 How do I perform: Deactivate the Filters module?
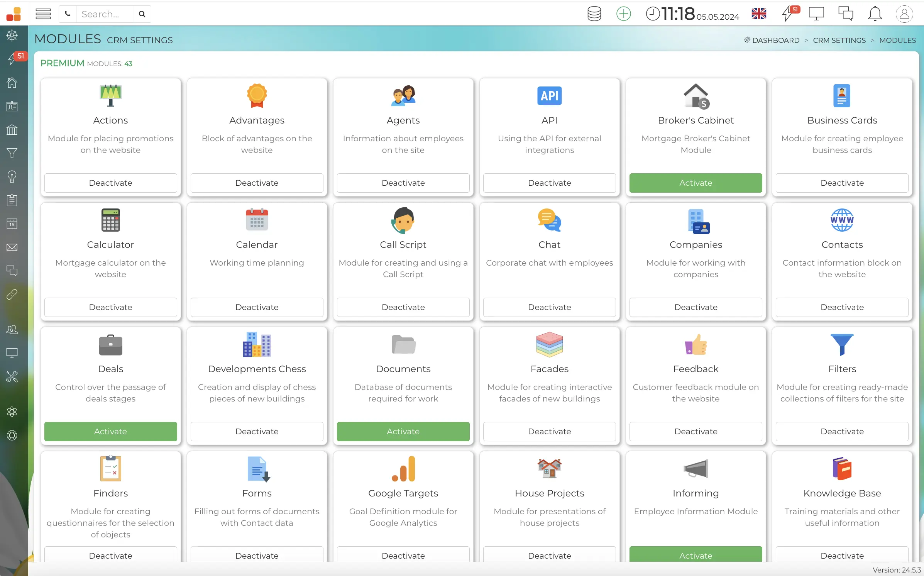click(x=842, y=431)
